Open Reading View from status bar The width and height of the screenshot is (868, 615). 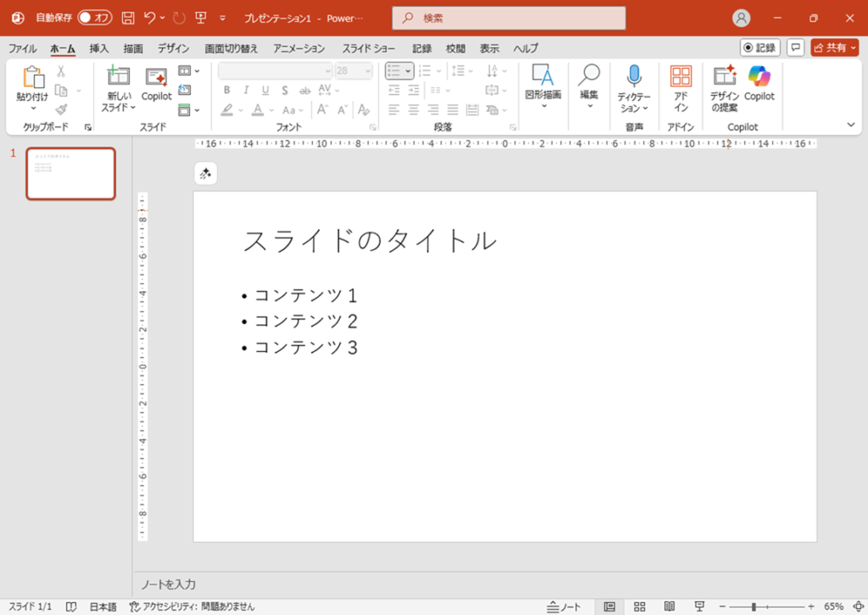[669, 607]
